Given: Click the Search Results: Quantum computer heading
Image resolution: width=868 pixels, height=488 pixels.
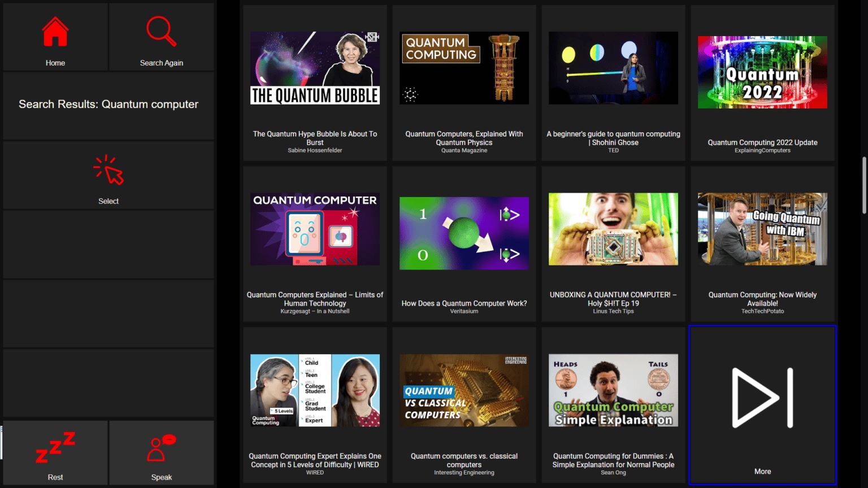Looking at the screenshot, I should 108,104.
